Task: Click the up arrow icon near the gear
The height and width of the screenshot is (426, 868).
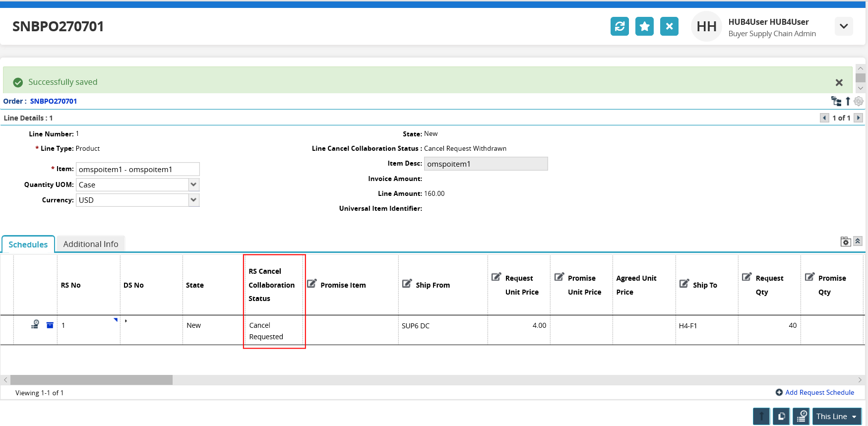Action: point(848,101)
